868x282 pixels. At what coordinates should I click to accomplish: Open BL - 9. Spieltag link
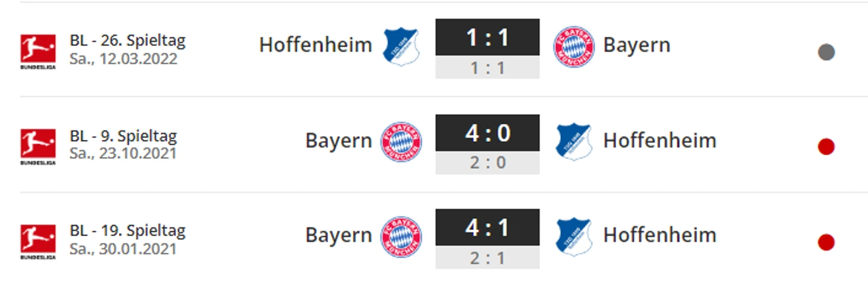[123, 136]
